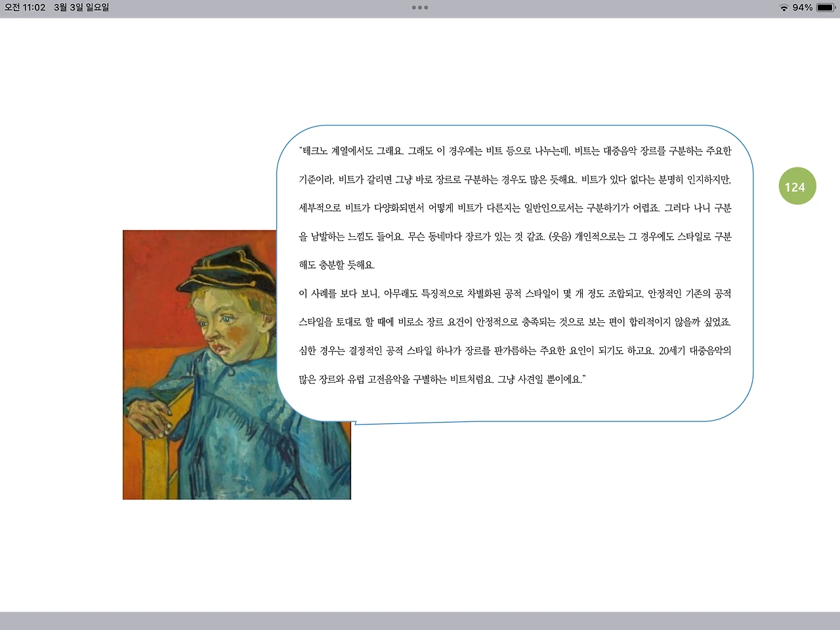Image resolution: width=840 pixels, height=630 pixels.
Task: Tap the Wi-Fi status icon
Action: tap(784, 8)
